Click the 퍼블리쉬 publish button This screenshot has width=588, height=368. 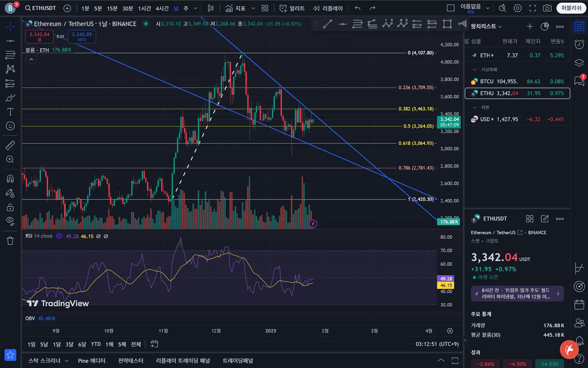tap(571, 8)
